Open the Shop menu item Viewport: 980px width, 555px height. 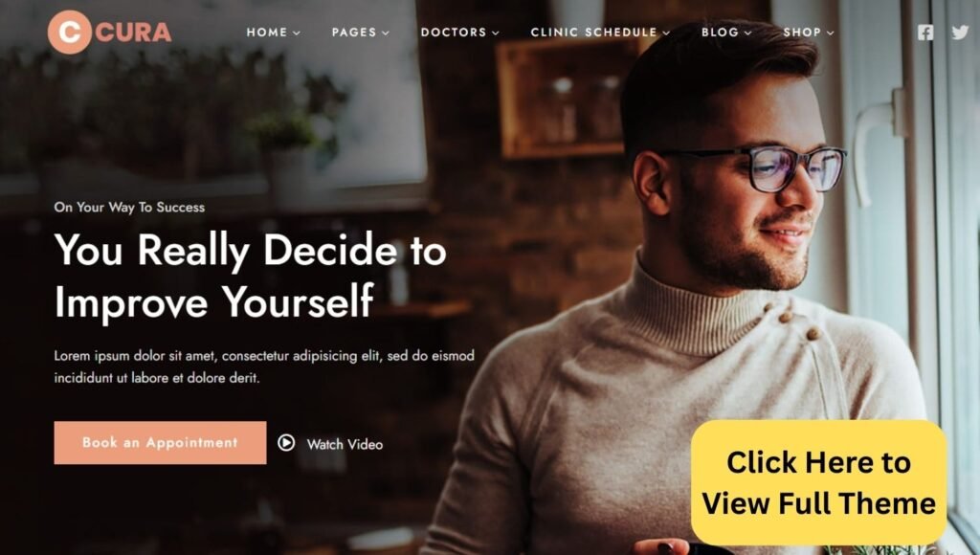coord(803,32)
